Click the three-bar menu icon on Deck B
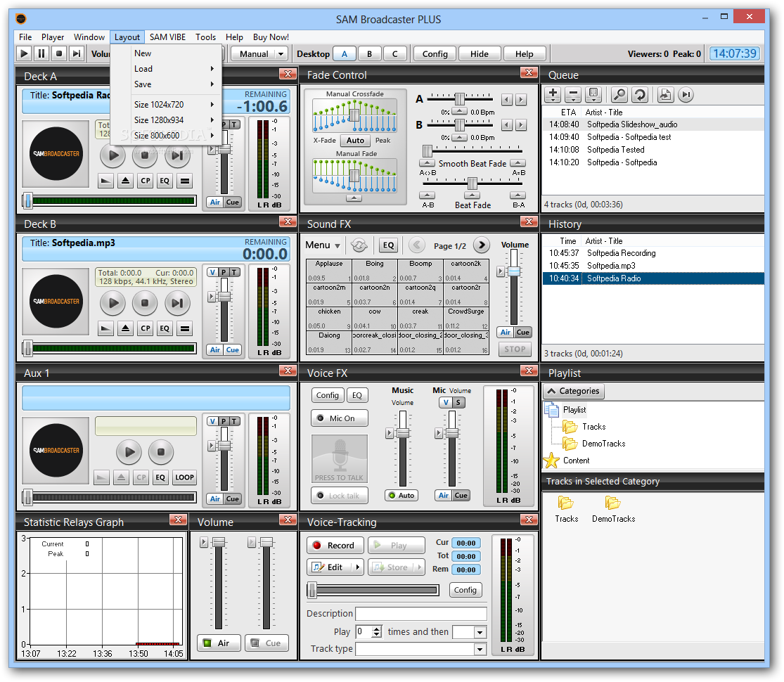784x682 pixels. 185,328
